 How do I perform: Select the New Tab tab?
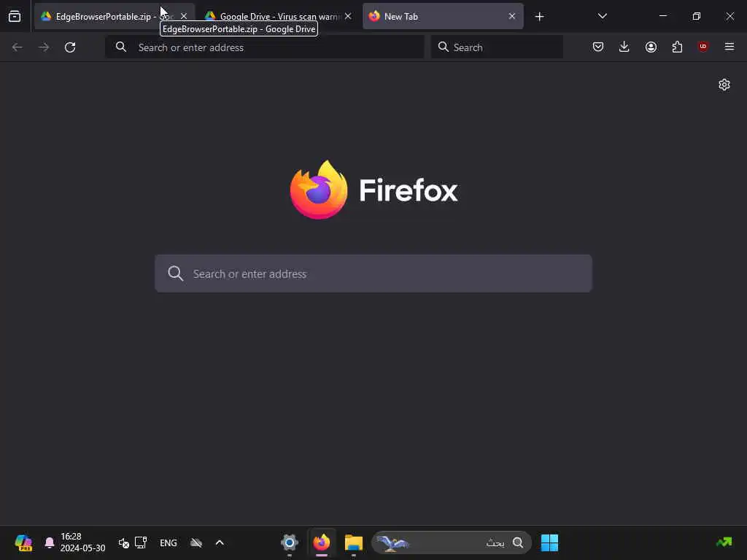click(x=443, y=16)
